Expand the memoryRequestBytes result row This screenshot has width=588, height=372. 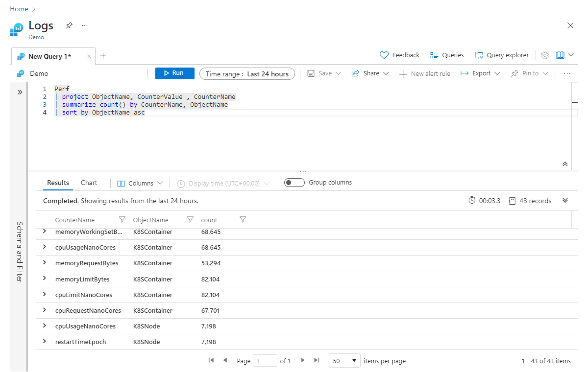point(45,263)
